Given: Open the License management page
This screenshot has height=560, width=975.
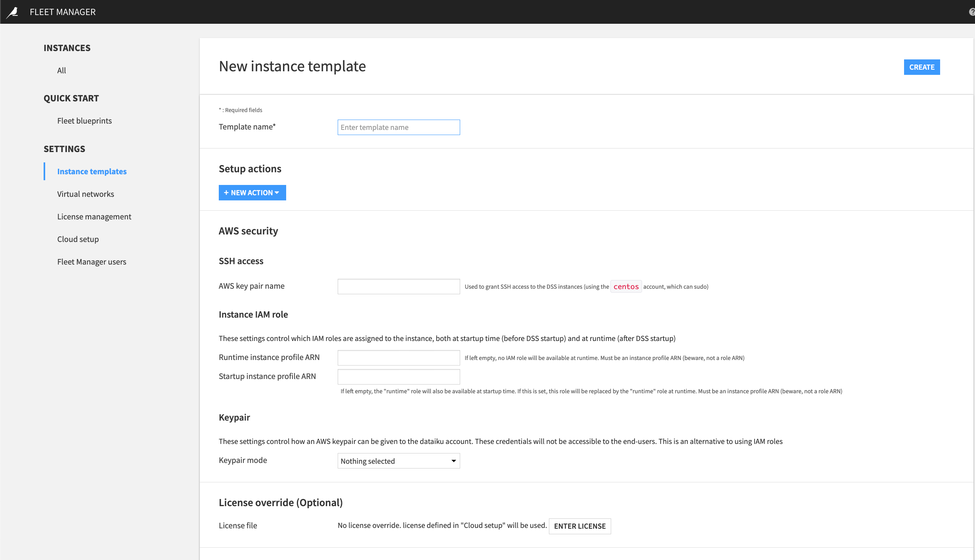Looking at the screenshot, I should point(94,216).
